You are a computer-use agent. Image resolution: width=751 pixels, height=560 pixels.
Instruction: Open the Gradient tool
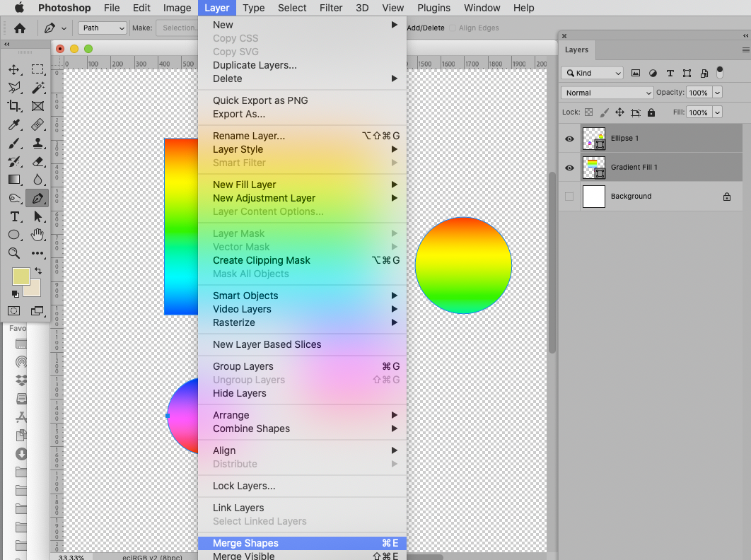[15, 179]
